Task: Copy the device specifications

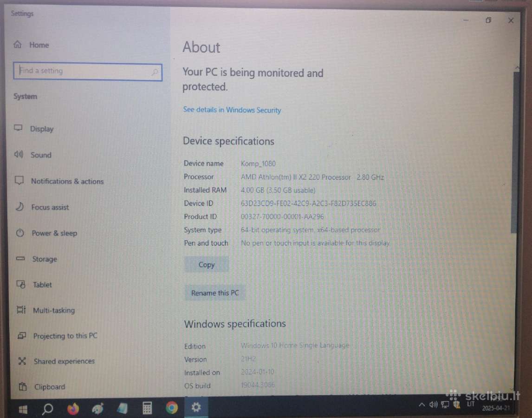Action: tap(206, 265)
